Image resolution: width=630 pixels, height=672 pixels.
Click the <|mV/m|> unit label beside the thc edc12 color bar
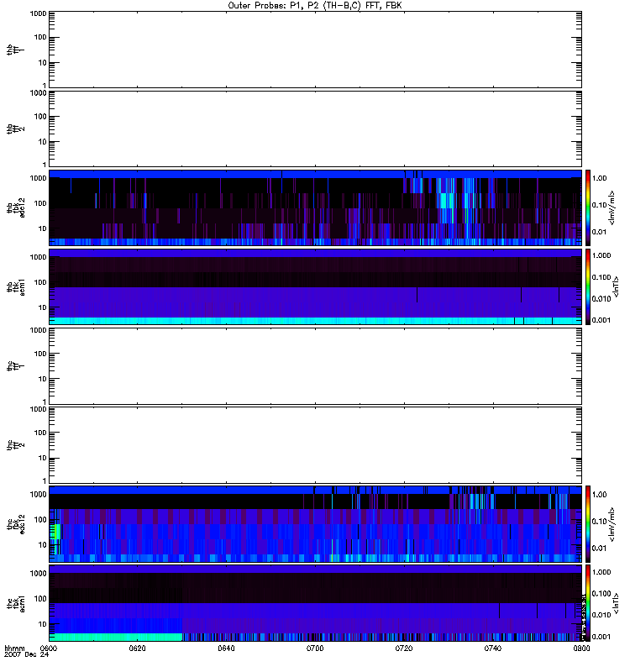[612, 524]
